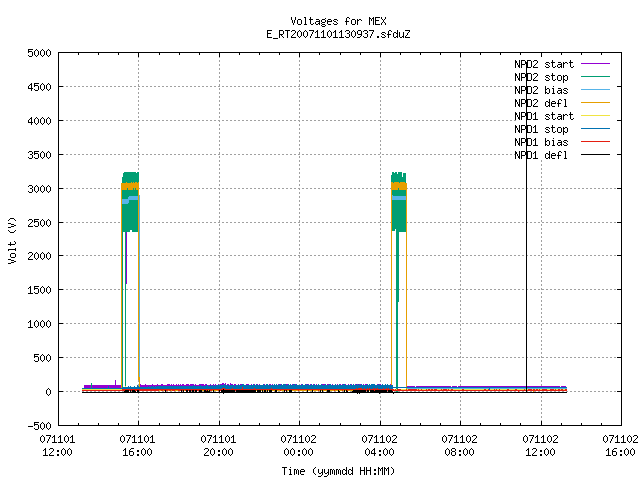Click the 'NPD2 defl' legend label
The image size is (640, 480).
click(x=541, y=103)
